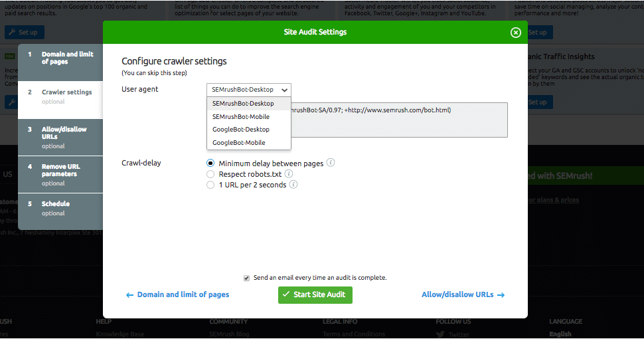Choose SEMrushBot-Desktop from the dropdown list

[x=249, y=103]
